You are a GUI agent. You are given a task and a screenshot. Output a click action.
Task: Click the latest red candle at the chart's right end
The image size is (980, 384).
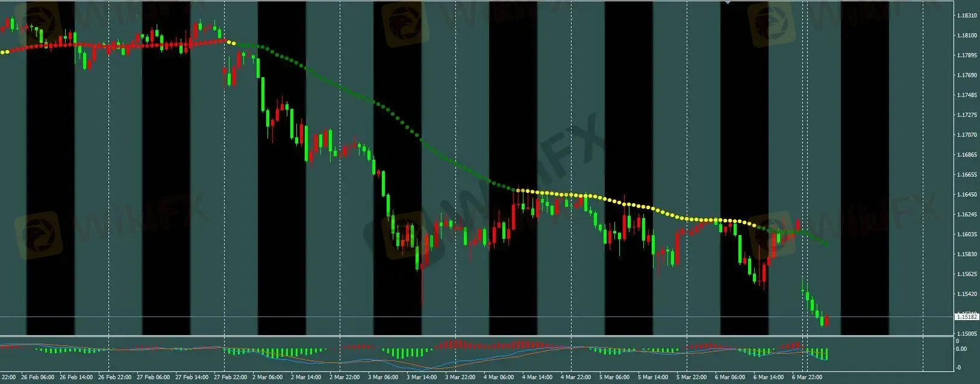coord(827,320)
